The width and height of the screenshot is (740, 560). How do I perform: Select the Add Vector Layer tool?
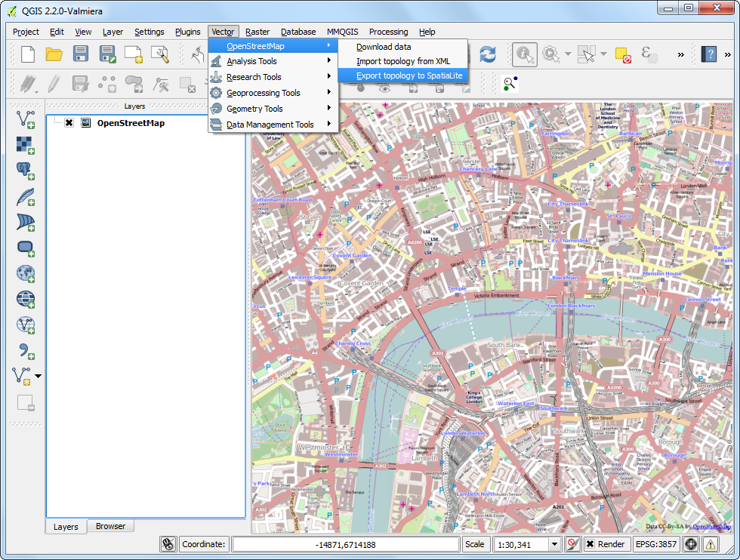coord(26,119)
